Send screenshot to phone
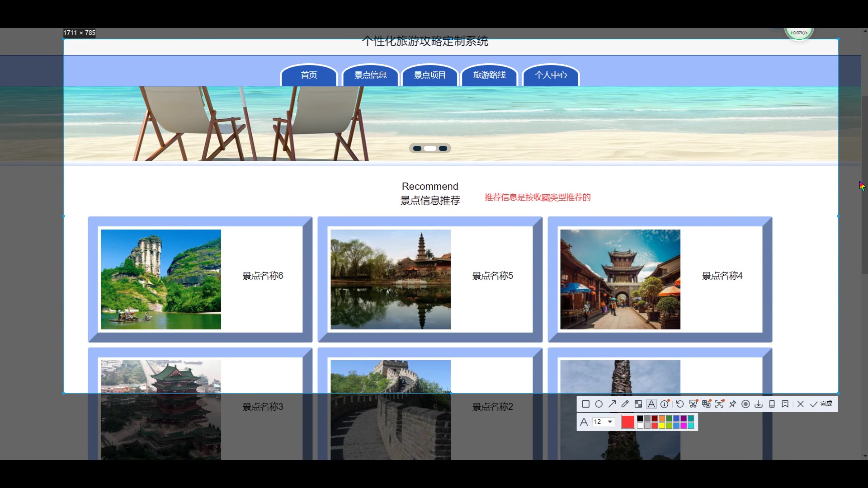The image size is (868, 488). (x=772, y=404)
